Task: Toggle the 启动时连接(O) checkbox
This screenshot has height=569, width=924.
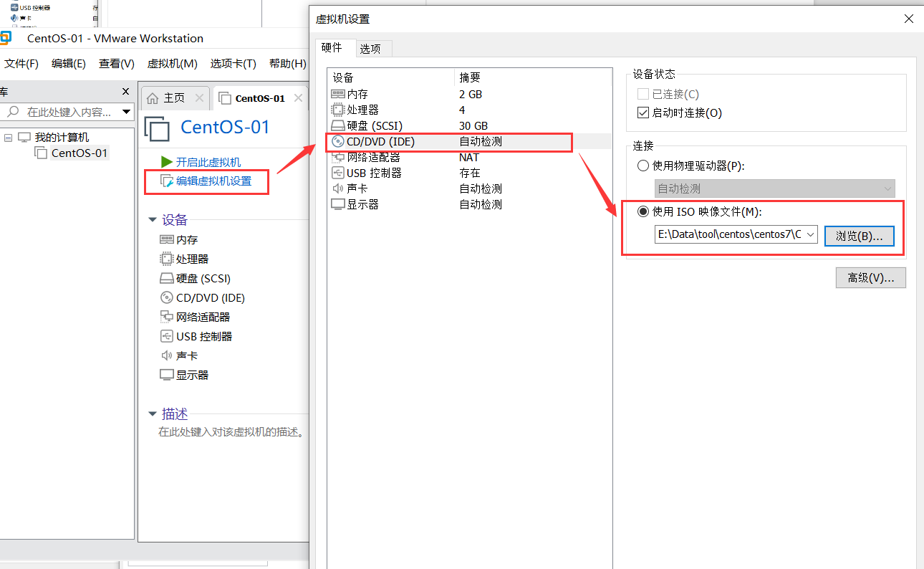Action: click(x=643, y=113)
